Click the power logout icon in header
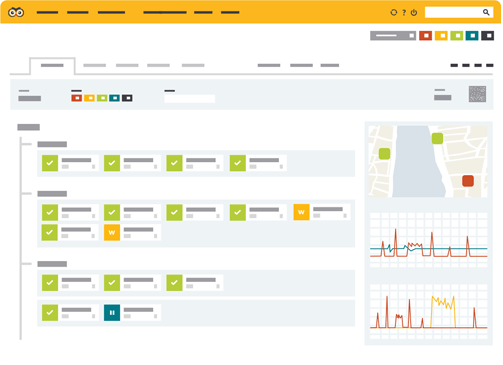This screenshot has width=503, height=365. 414,12
